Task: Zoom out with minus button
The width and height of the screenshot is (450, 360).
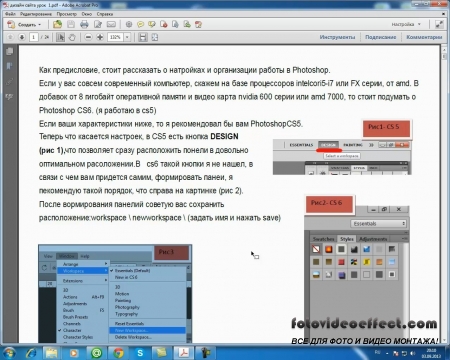Action: [x=88, y=37]
